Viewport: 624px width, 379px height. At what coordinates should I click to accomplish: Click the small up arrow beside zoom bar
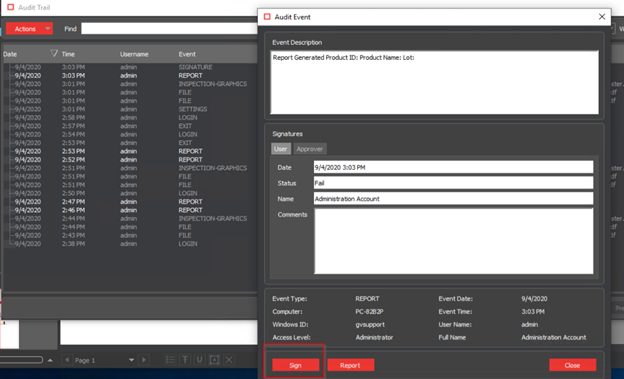pyautogui.click(x=50, y=360)
